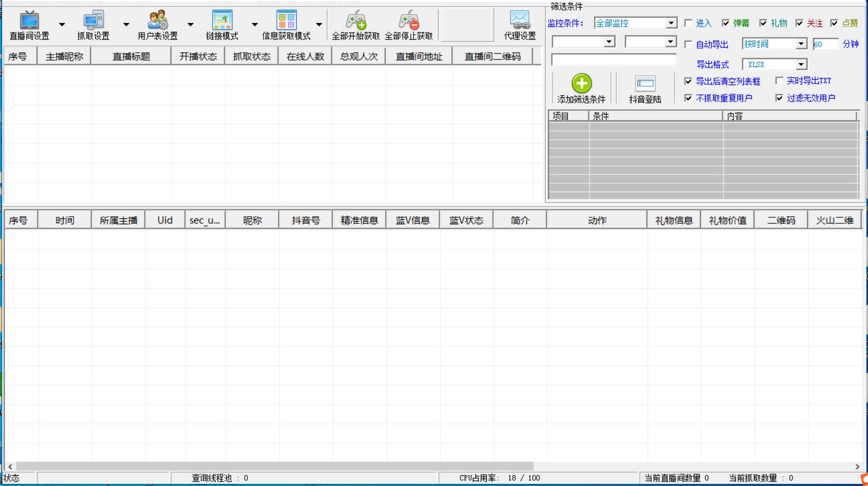Stop all capturing with 全部停止获取
Image resolution: width=868 pixels, height=486 pixels.
(x=409, y=25)
